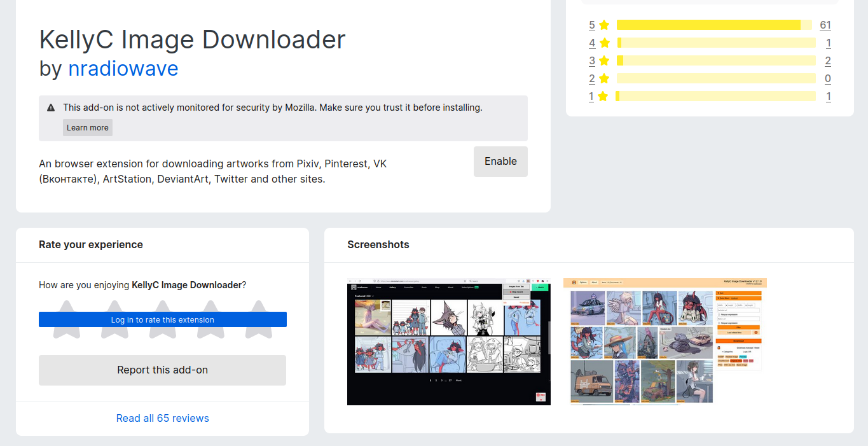Report this add-on
Image resolution: width=868 pixels, height=446 pixels.
click(162, 370)
